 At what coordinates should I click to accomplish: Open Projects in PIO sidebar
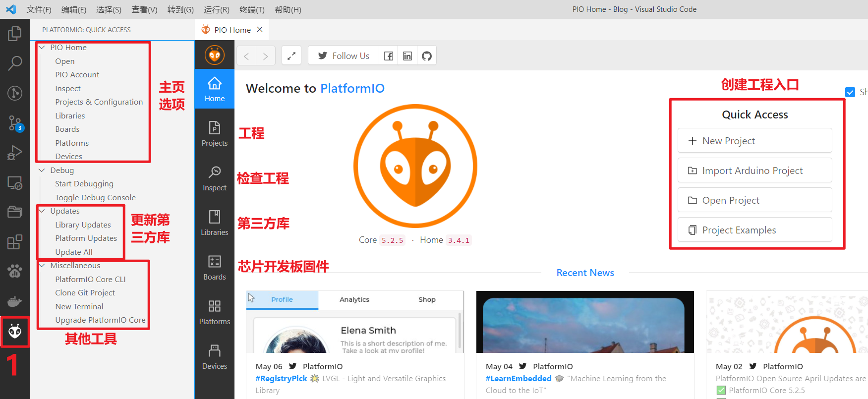pyautogui.click(x=215, y=134)
